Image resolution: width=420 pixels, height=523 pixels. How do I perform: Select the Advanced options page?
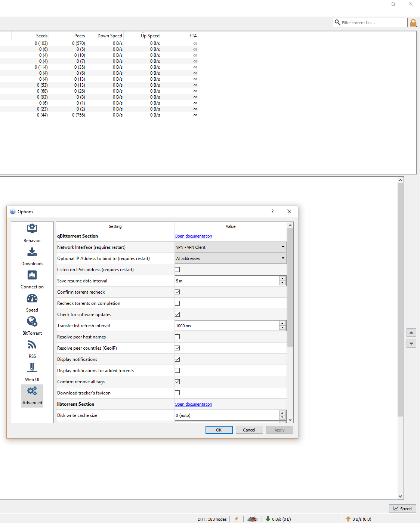click(32, 396)
